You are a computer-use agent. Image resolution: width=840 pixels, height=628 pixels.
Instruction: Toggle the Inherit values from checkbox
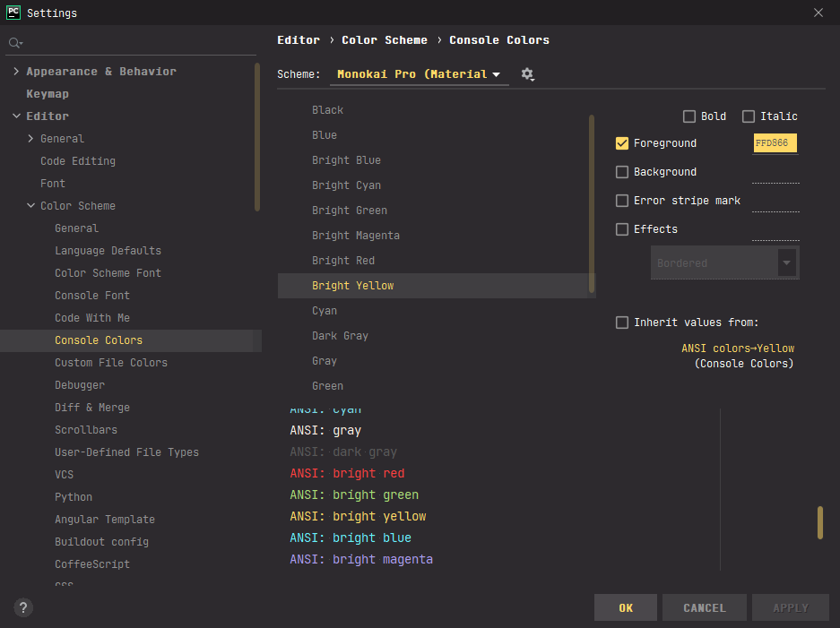(x=622, y=323)
